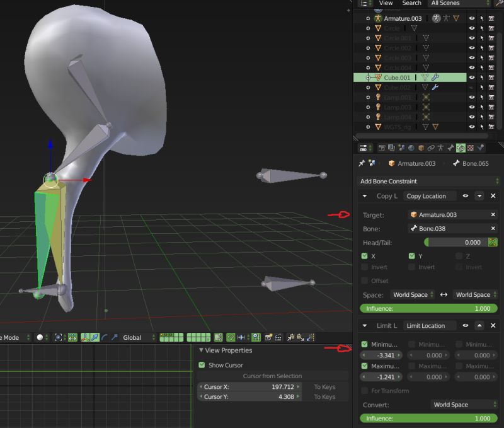Click the OpenGL render camera icon in header
504x428 pixels.
267,337
